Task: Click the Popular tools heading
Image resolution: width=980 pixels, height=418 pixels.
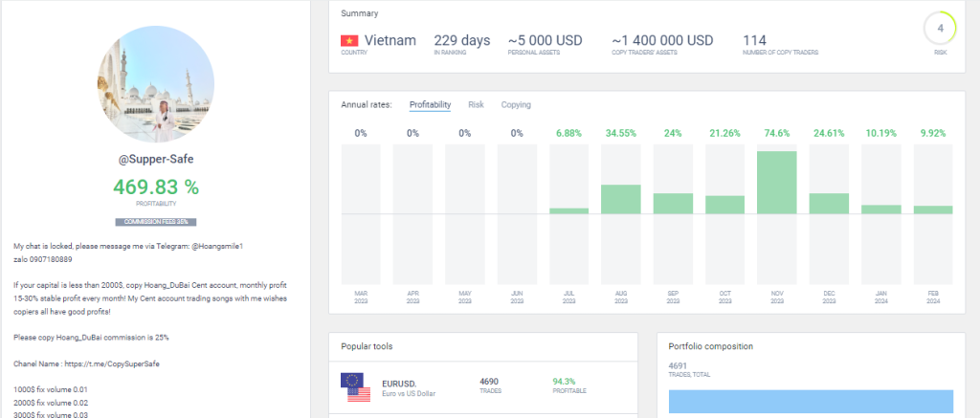Action: pyautogui.click(x=367, y=346)
